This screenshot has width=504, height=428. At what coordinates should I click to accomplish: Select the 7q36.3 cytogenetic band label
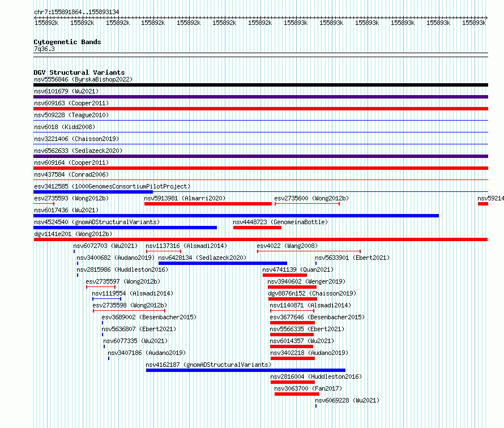point(44,49)
